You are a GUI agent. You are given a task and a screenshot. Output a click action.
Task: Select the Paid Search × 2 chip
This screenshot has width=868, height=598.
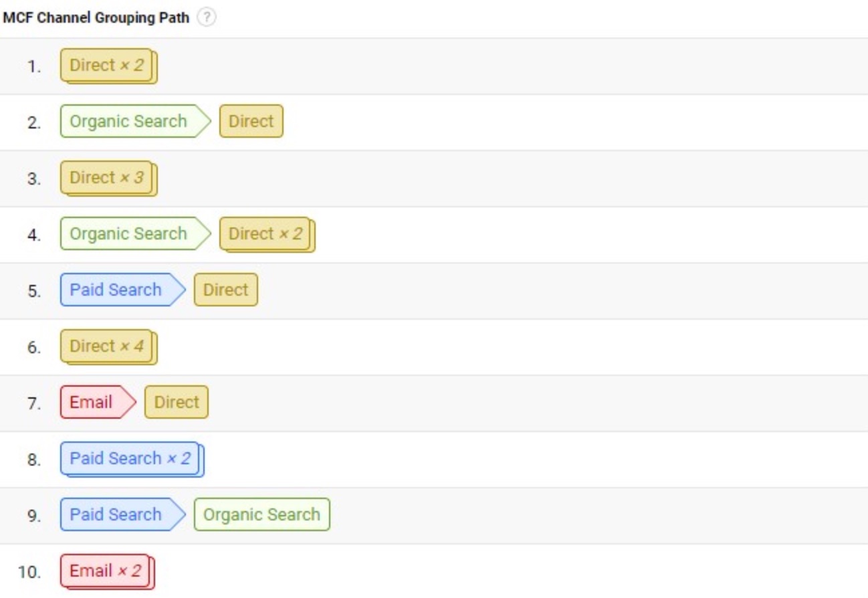132,459
